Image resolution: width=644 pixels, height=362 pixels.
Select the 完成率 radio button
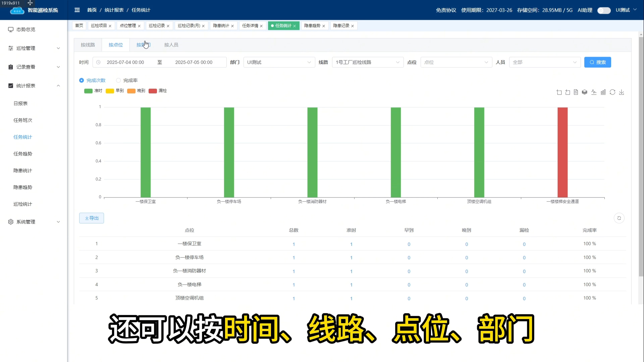118,80
